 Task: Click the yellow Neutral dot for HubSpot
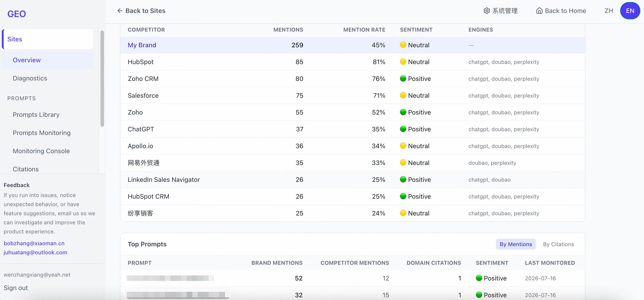tap(403, 62)
